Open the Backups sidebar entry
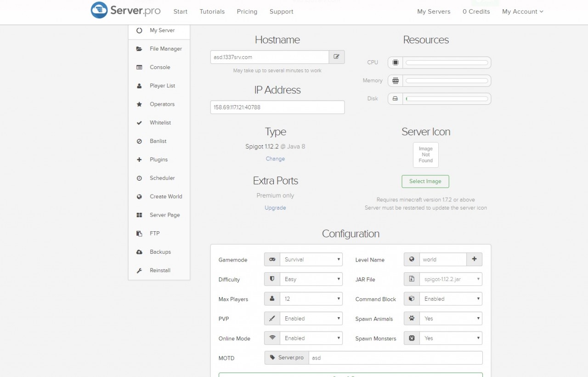The width and height of the screenshot is (588, 377). tap(159, 252)
